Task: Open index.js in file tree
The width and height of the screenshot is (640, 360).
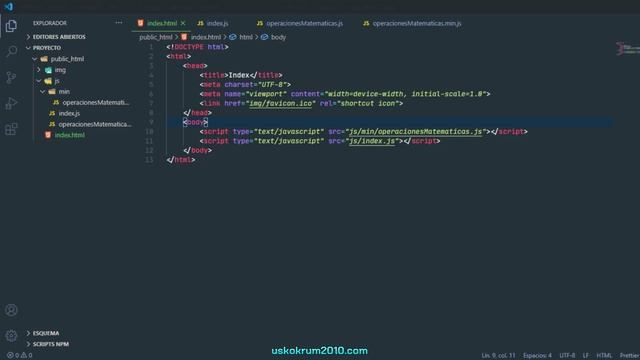Action: 69,113
